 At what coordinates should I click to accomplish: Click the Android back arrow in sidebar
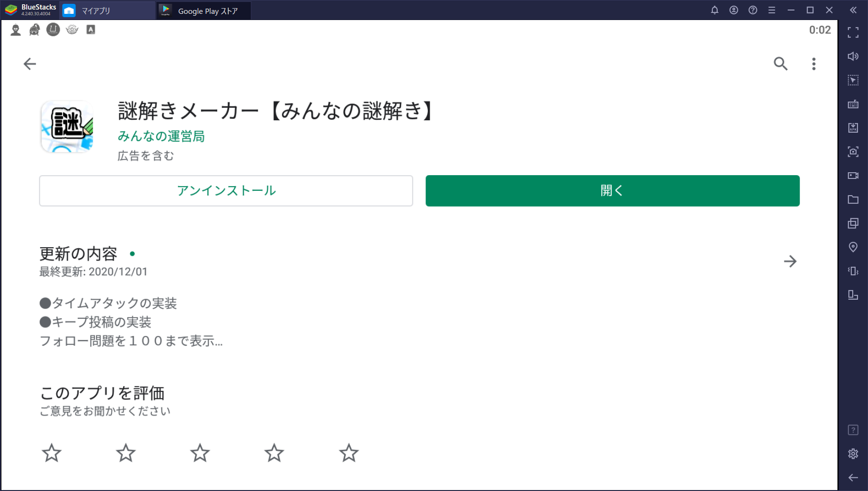(853, 478)
